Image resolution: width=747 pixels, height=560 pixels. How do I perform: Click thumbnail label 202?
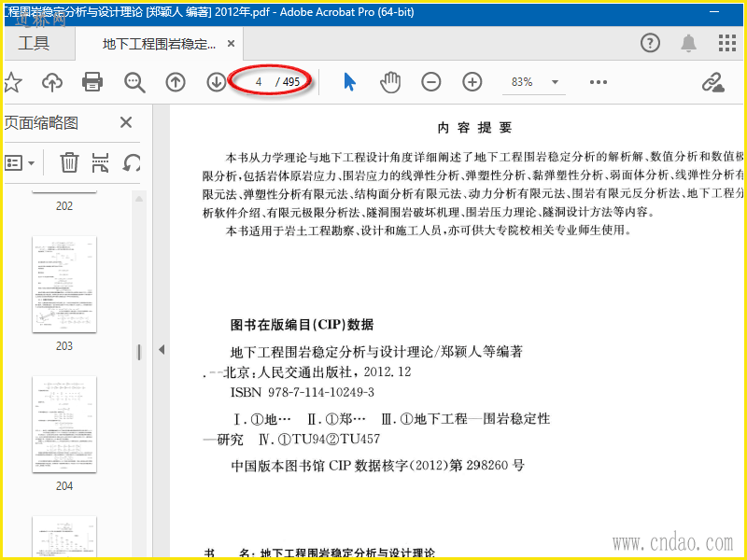click(x=64, y=206)
